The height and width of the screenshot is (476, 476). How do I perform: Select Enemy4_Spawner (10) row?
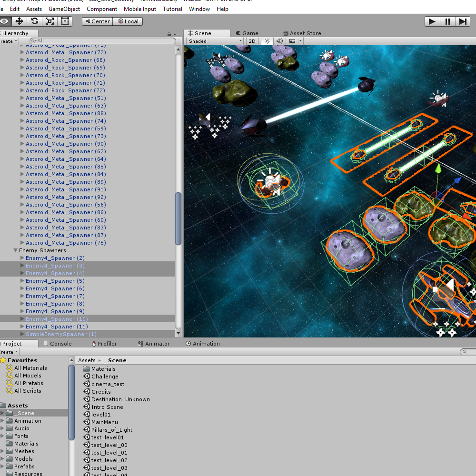point(87,319)
